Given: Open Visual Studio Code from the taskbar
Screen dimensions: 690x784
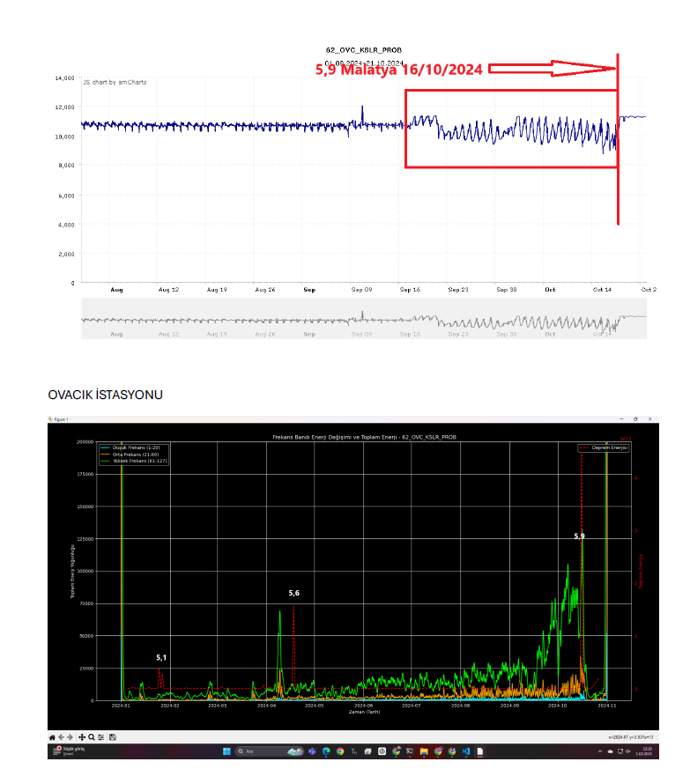Looking at the screenshot, I should click(x=466, y=751).
